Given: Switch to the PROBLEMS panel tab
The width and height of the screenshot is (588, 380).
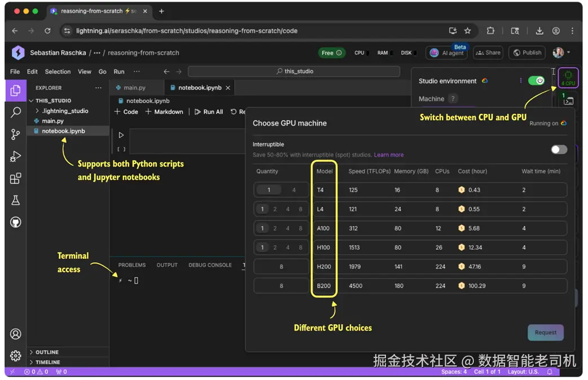Looking at the screenshot, I should (131, 265).
